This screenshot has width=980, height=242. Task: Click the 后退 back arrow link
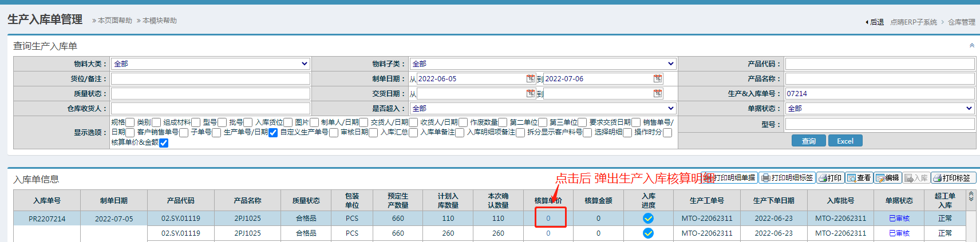(x=875, y=22)
